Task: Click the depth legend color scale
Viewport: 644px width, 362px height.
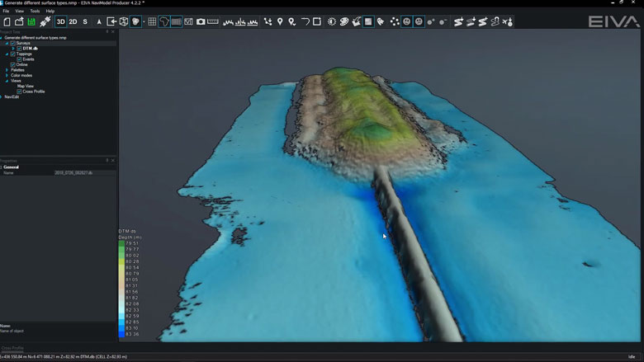Action: coord(122,289)
